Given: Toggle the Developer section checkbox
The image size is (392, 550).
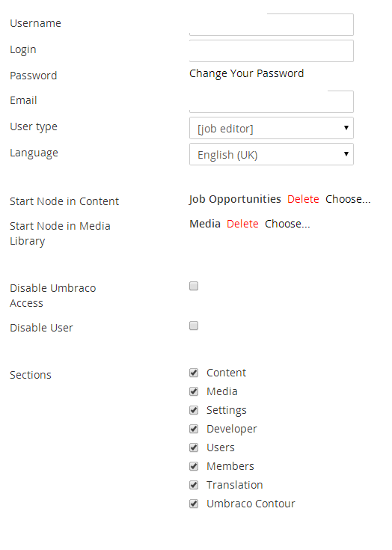Looking at the screenshot, I should [194, 429].
